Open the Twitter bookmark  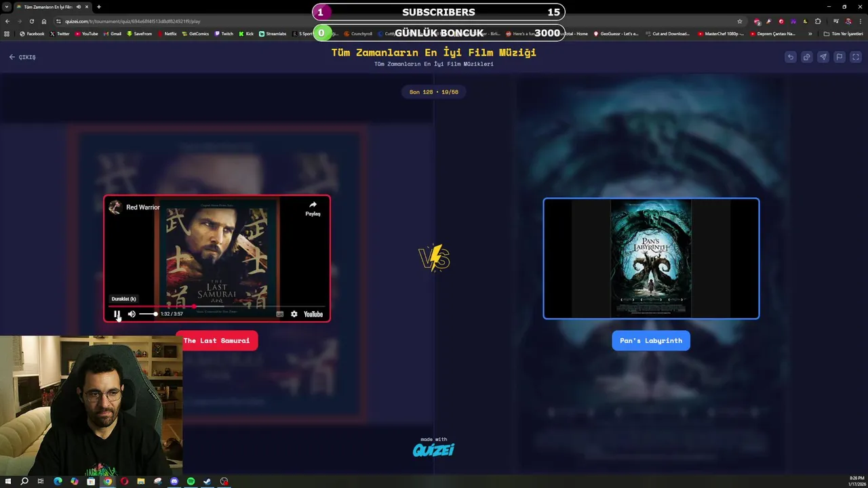pos(60,33)
